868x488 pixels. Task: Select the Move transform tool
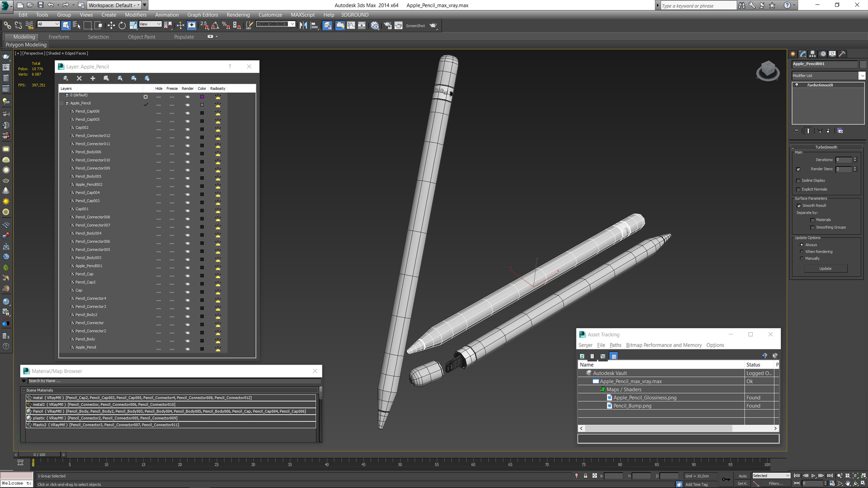111,26
